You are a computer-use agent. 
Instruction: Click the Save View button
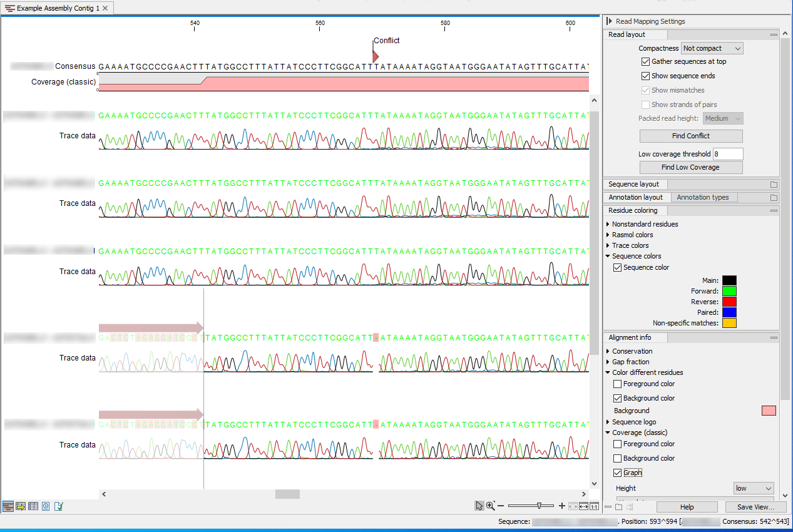click(x=755, y=507)
